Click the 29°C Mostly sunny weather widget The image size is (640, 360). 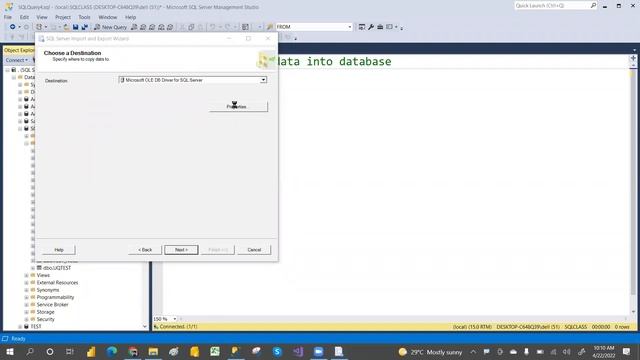coord(431,352)
